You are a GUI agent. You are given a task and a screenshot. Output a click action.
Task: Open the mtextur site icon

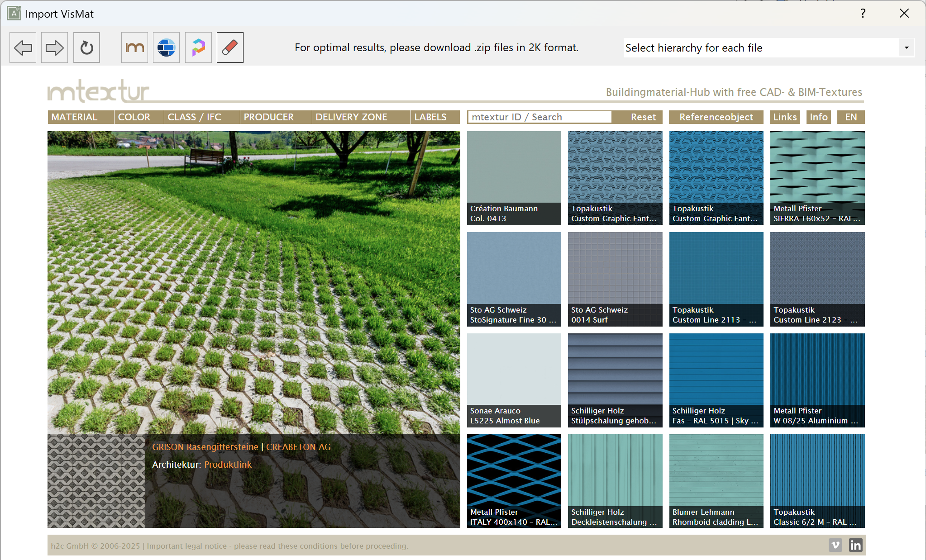[x=134, y=47]
